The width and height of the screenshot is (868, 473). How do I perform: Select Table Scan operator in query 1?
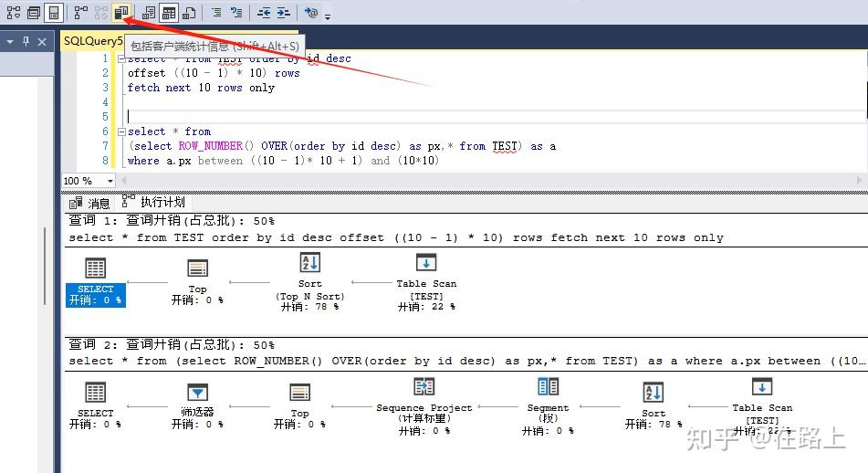[x=426, y=282]
